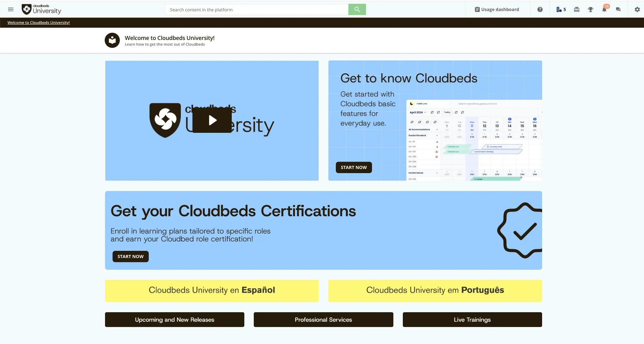The width and height of the screenshot is (644, 344).
Task: Open the trophy gamification icon
Action: [591, 9]
